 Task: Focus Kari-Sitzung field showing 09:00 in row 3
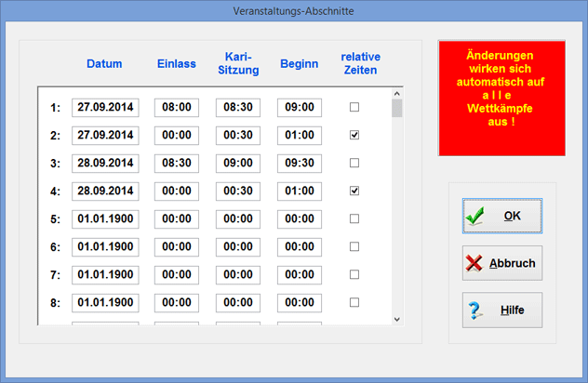pos(238,164)
